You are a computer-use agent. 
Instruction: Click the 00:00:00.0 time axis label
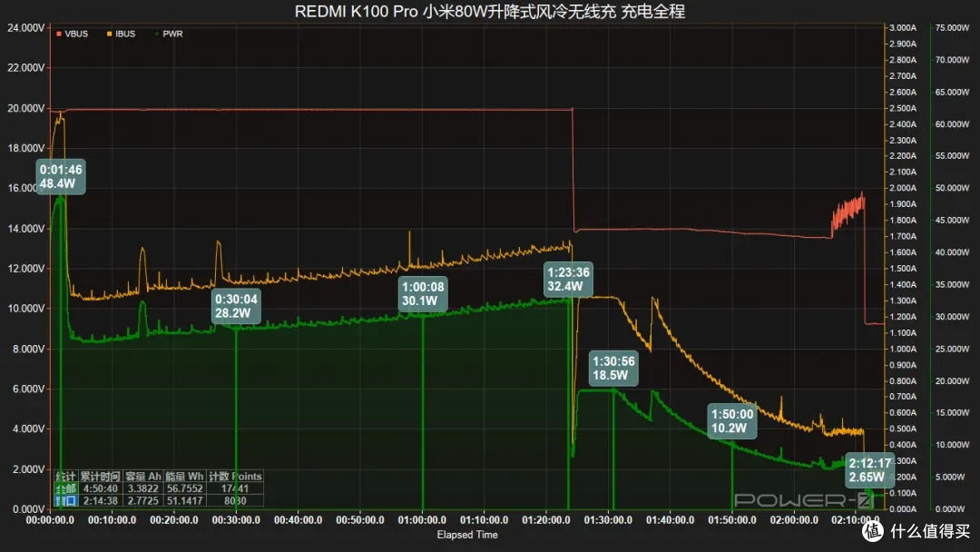[x=50, y=519]
